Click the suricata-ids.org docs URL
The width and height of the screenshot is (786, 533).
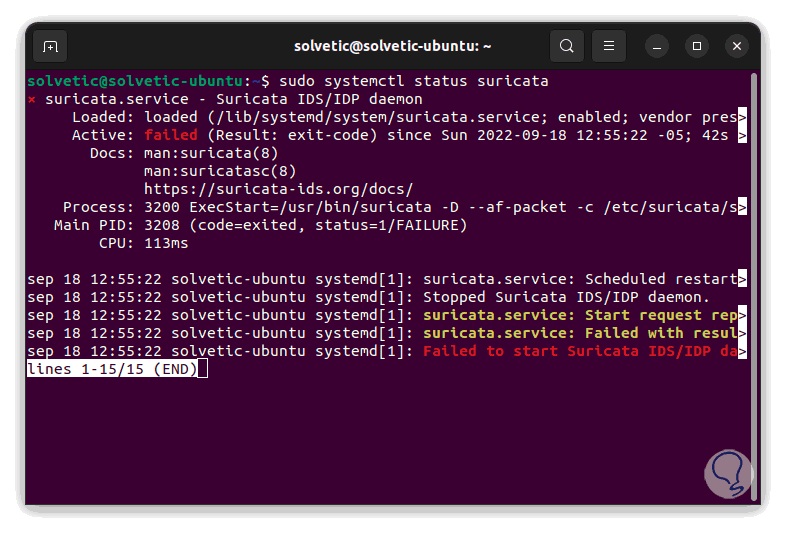pos(278,189)
